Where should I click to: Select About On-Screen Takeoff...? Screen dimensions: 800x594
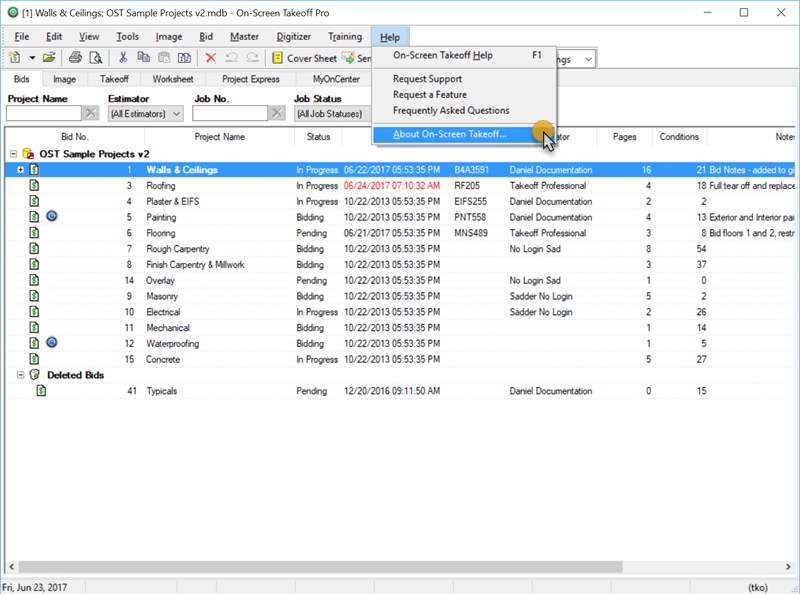[x=464, y=134]
